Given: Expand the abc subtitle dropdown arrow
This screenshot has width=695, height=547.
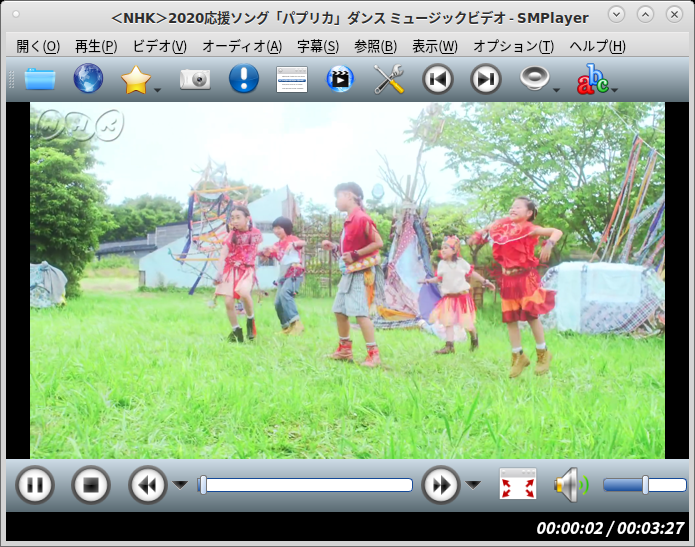Looking at the screenshot, I should point(614,90).
